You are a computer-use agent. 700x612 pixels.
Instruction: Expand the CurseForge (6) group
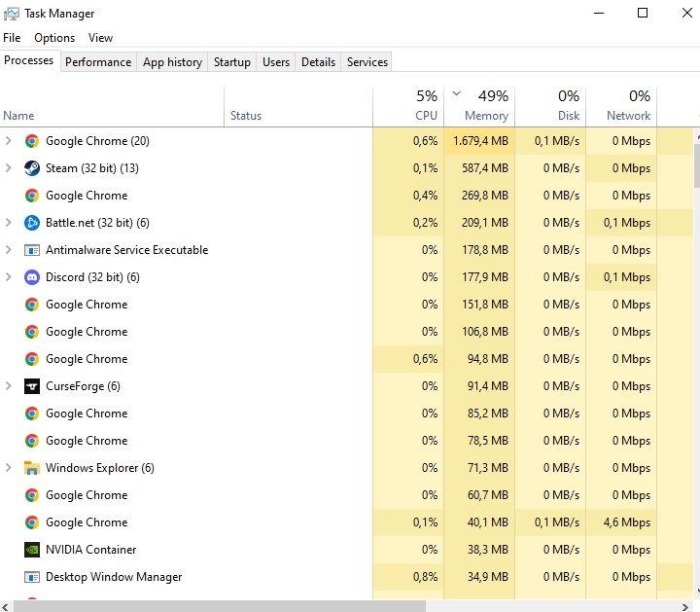point(8,386)
